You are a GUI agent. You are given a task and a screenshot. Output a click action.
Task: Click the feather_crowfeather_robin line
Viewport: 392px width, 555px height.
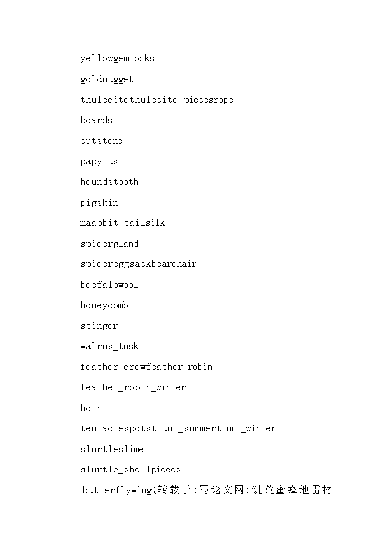click(147, 367)
